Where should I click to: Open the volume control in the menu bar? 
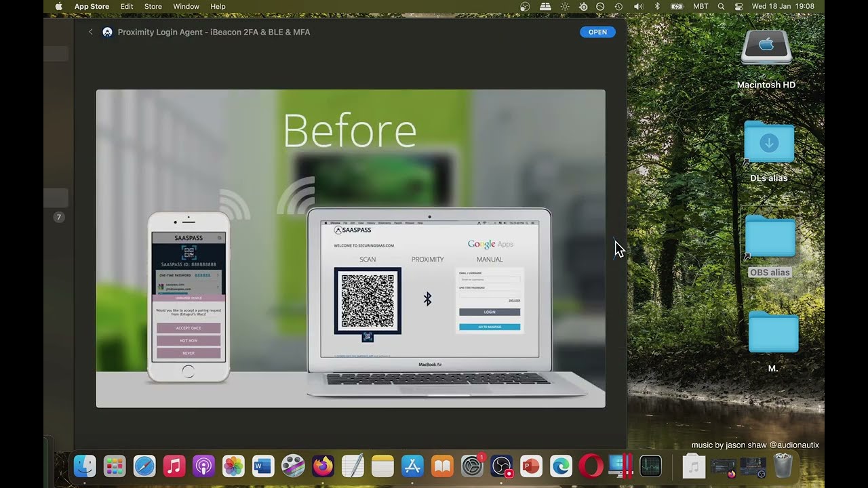638,6
